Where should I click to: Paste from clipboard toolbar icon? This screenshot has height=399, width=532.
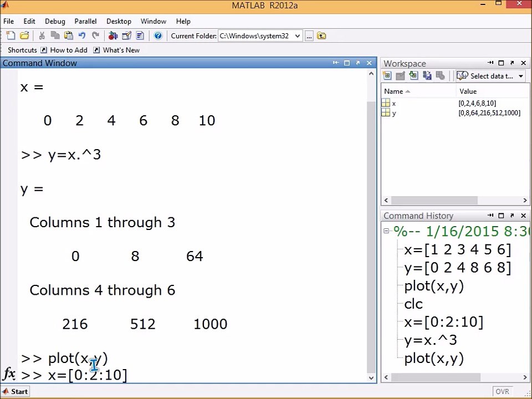pyautogui.click(x=69, y=35)
